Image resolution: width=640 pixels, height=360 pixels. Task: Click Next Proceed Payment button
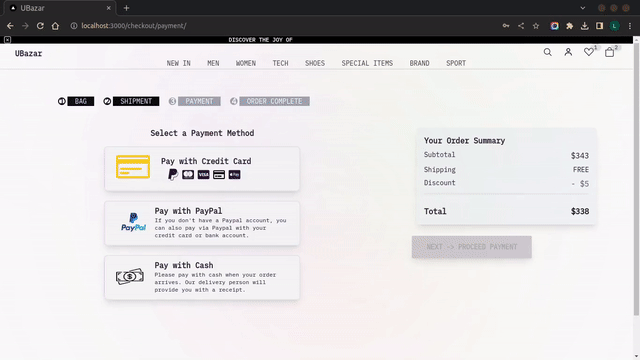point(471,247)
